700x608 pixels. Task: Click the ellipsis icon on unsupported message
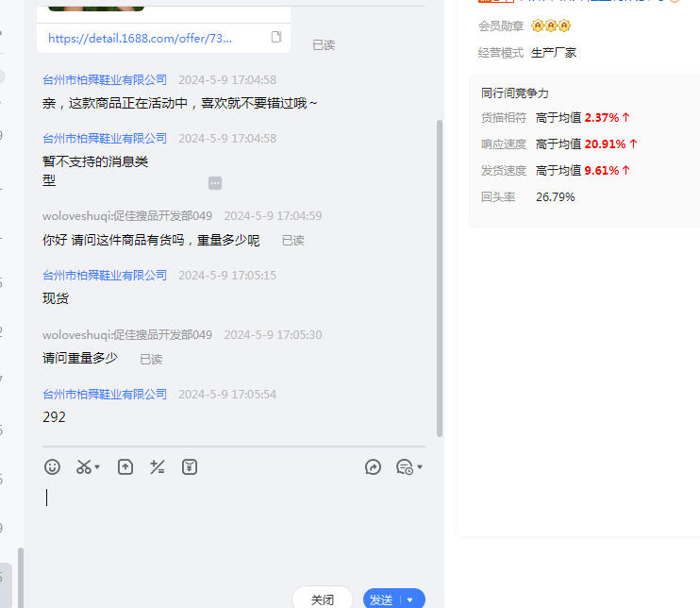click(215, 182)
